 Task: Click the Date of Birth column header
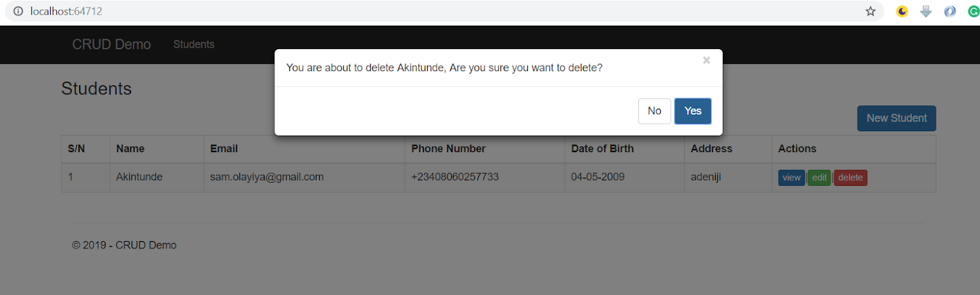click(x=602, y=148)
